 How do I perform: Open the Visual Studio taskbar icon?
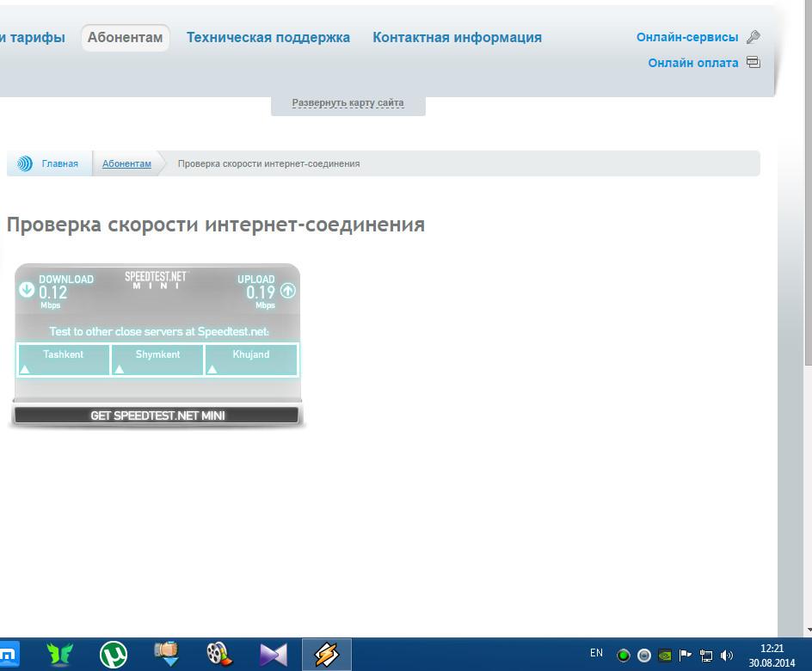(273, 655)
